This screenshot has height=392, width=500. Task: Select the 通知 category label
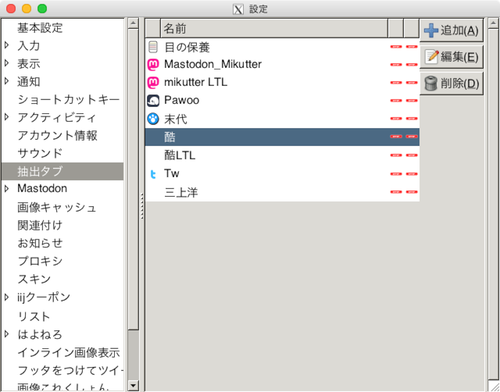29,82
